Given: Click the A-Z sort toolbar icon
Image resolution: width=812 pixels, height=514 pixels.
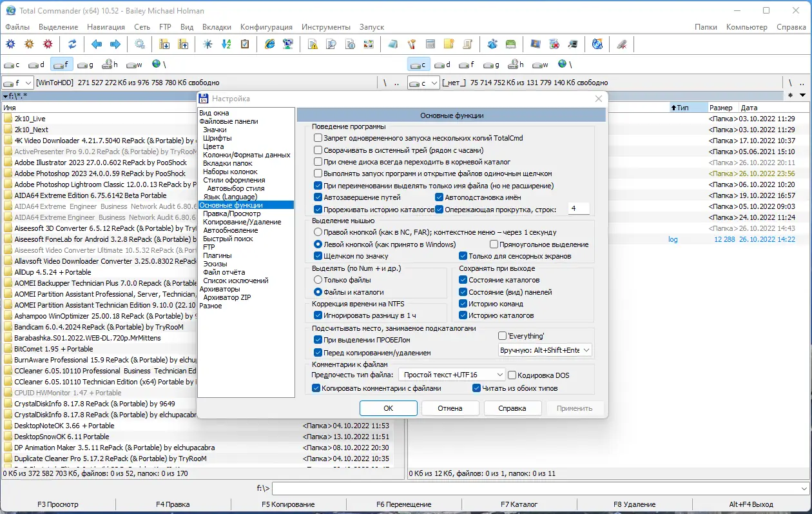Looking at the screenshot, I should click(226, 44).
